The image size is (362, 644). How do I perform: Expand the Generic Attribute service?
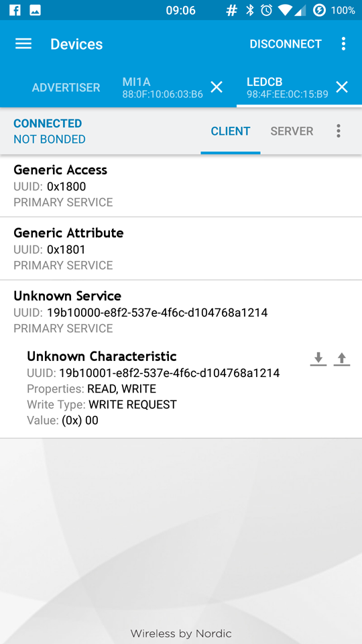coord(181,249)
